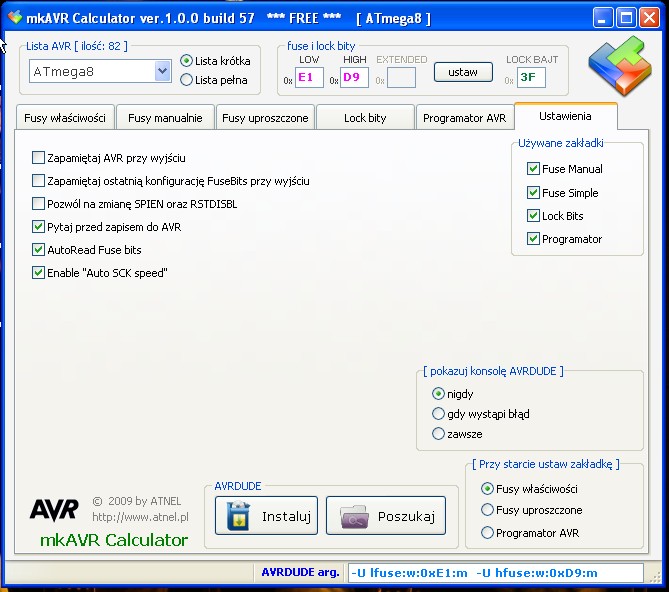The width and height of the screenshot is (669, 592).
Task: Uncheck Fuse Manual tab checkbox
Action: (533, 169)
